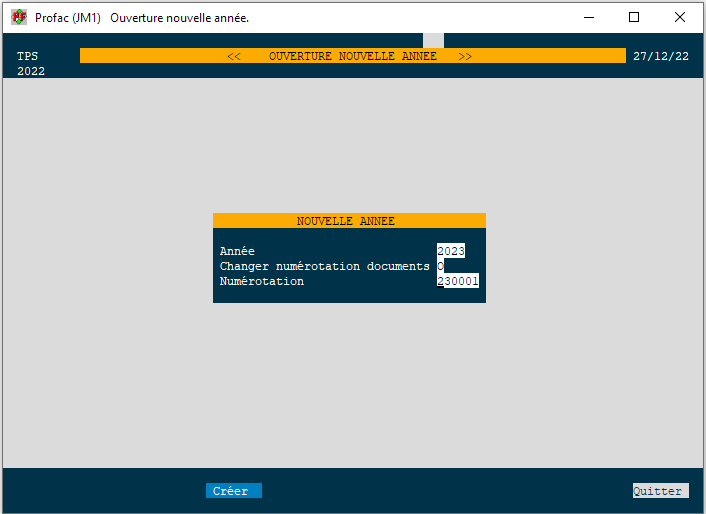Click the Profac application icon in title bar

pos(18,18)
